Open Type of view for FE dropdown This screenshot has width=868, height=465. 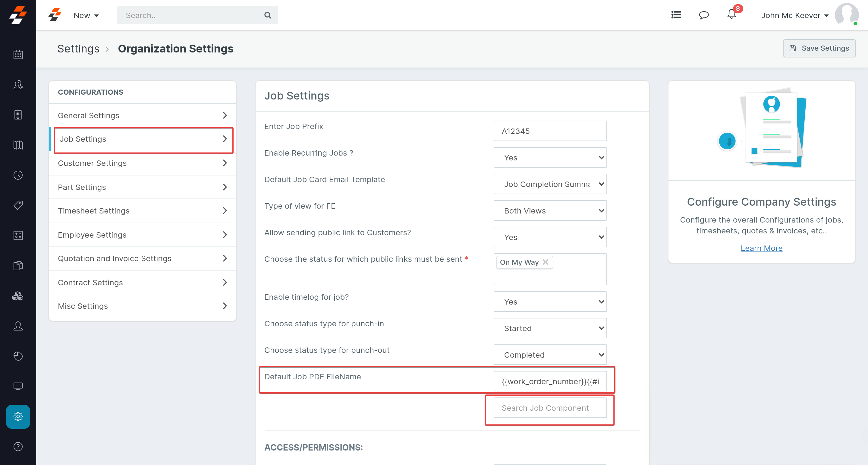tap(550, 211)
